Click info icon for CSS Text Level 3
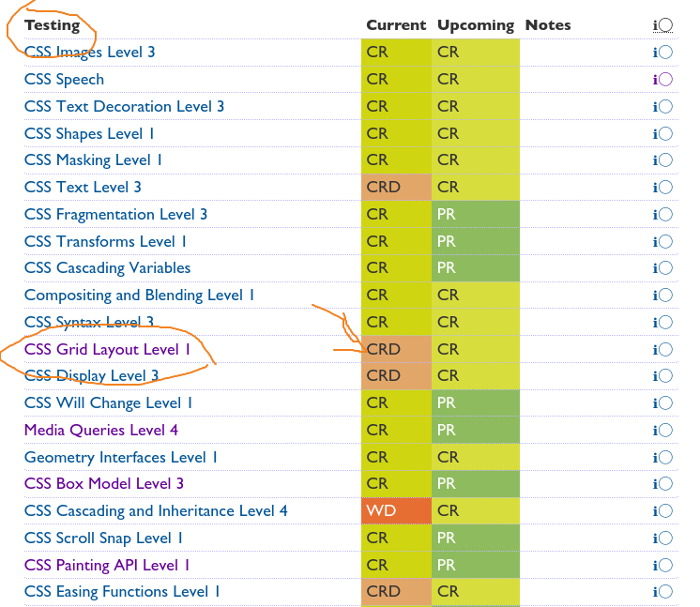700x607 pixels. pyautogui.click(x=662, y=188)
